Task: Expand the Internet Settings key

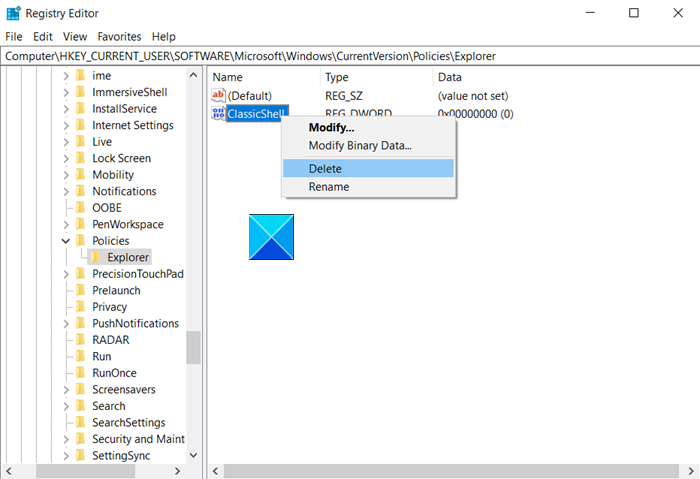Action: pyautogui.click(x=66, y=125)
